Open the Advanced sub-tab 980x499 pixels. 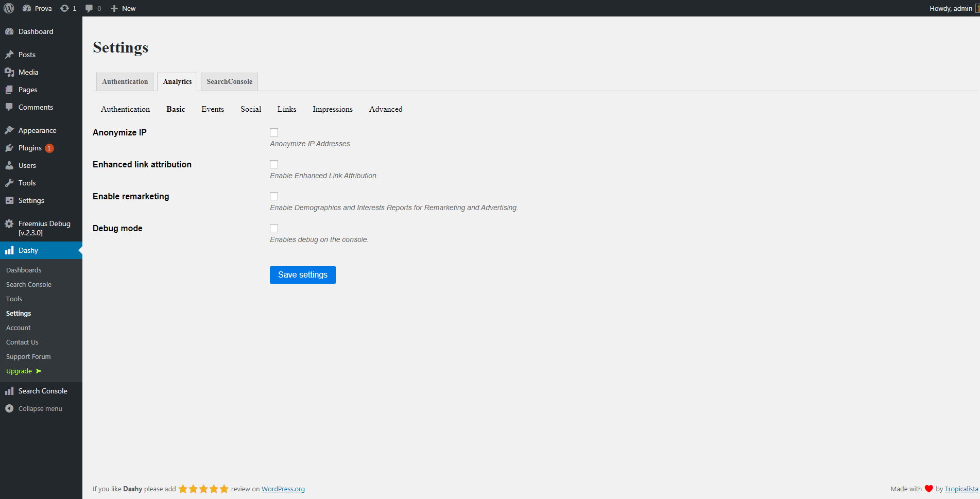[x=386, y=109]
